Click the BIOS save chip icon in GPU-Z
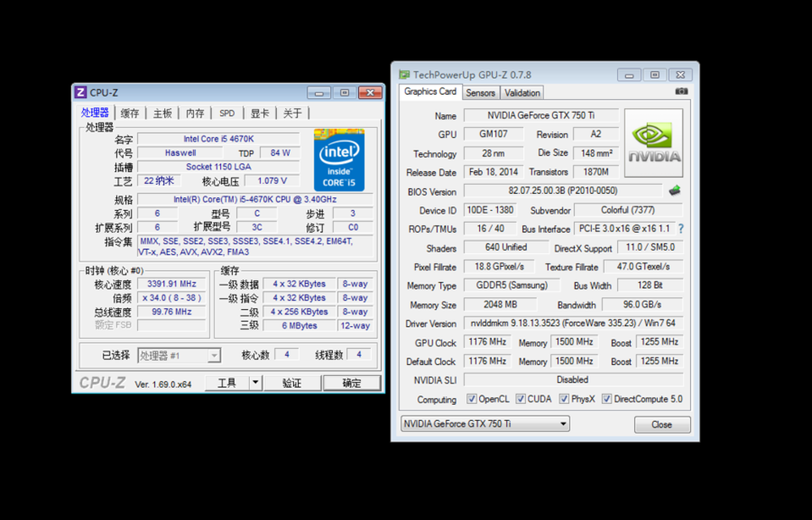 (x=674, y=191)
